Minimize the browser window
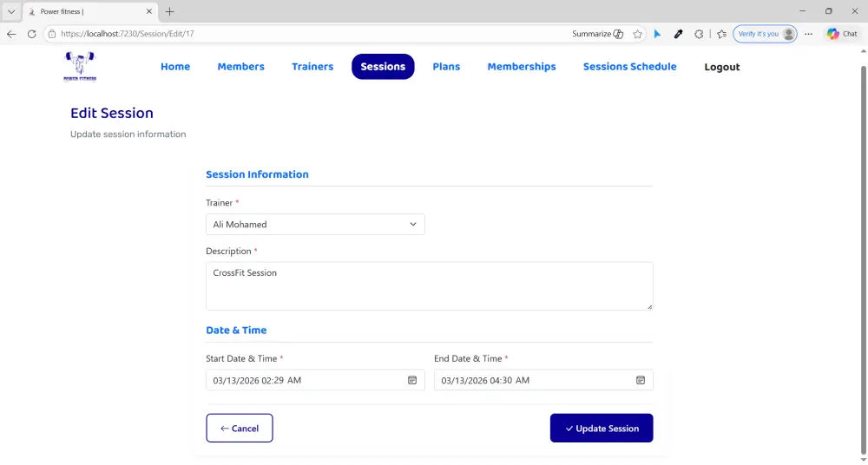This screenshot has width=868, height=465. coord(803,11)
